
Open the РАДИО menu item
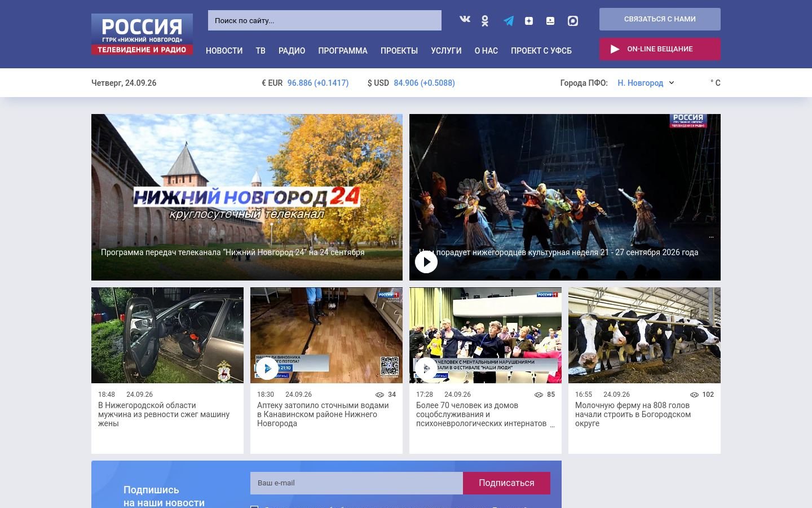[292, 51]
